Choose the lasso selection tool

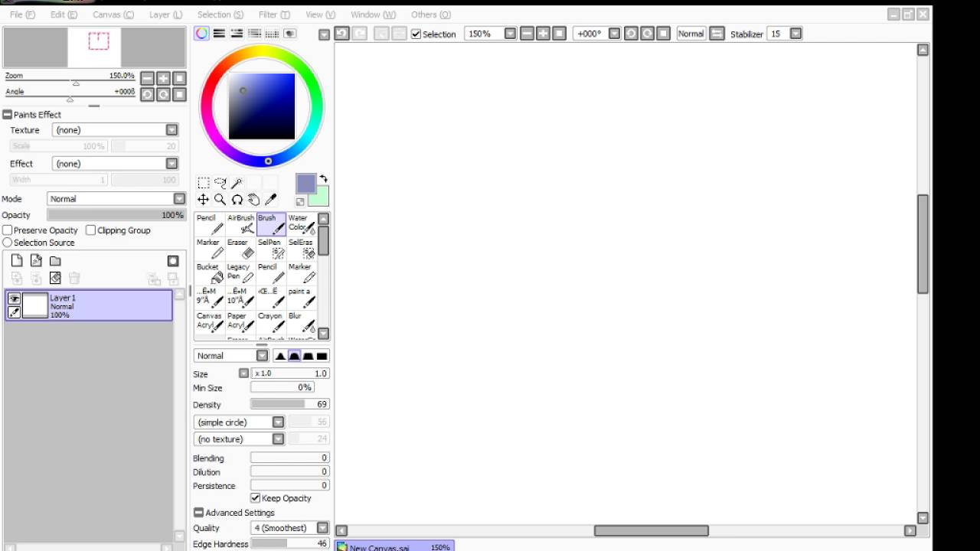point(220,183)
